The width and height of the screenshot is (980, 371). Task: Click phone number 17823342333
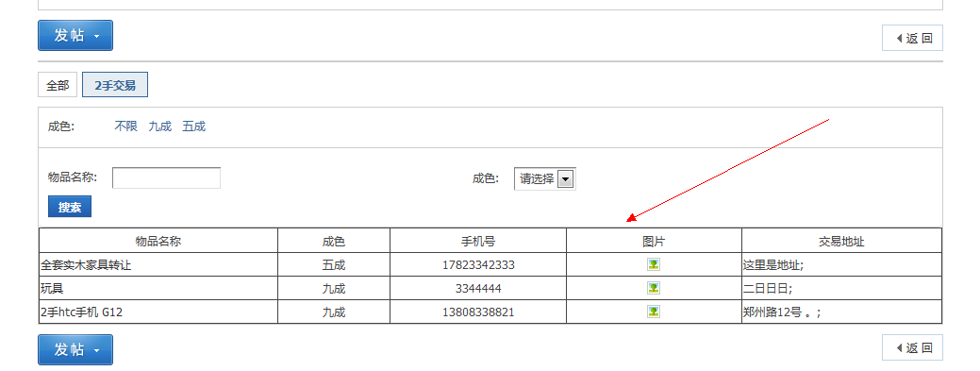pos(478,265)
